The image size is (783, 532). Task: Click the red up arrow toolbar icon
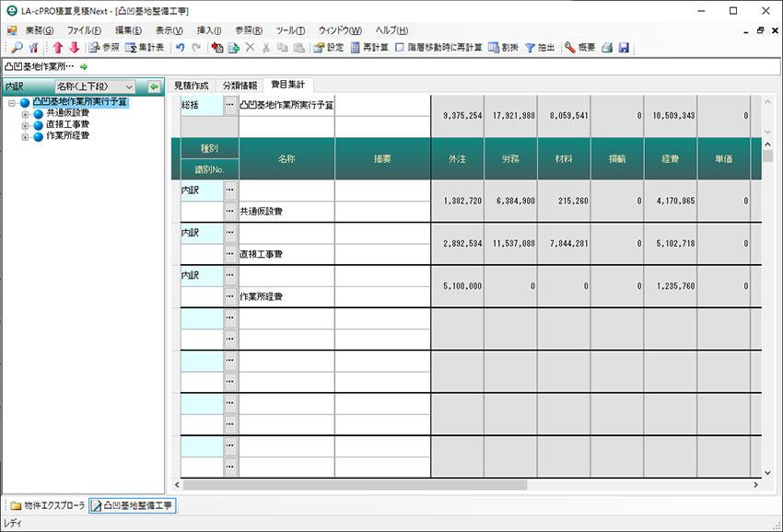[x=57, y=47]
